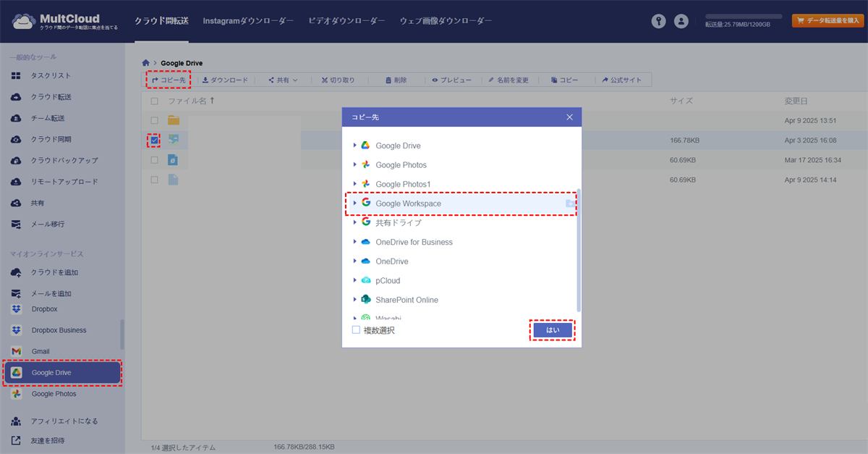Open クラウド転送 in sidebar

click(x=51, y=96)
